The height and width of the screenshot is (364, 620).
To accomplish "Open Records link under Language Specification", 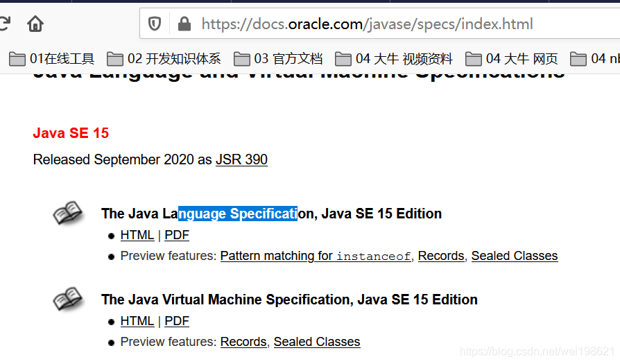I will 441,256.
